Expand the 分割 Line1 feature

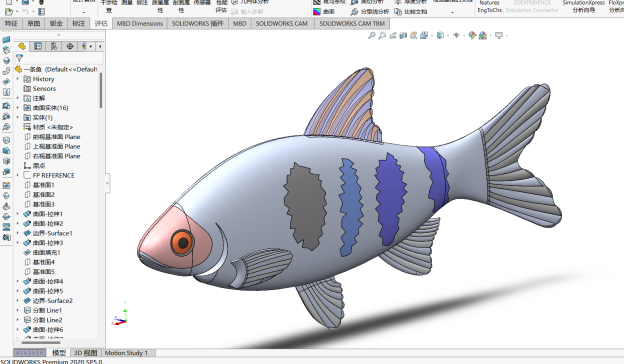(x=18, y=310)
